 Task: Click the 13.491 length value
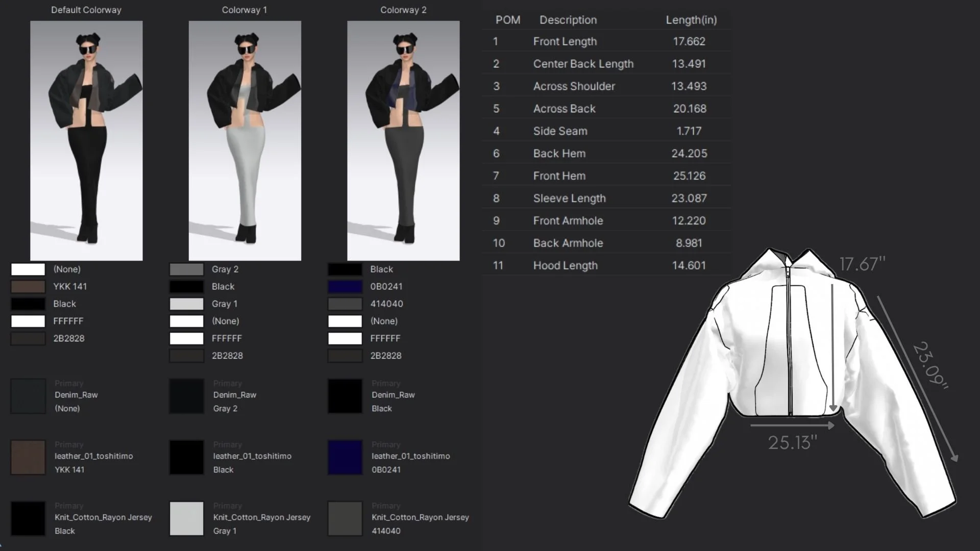pos(689,64)
